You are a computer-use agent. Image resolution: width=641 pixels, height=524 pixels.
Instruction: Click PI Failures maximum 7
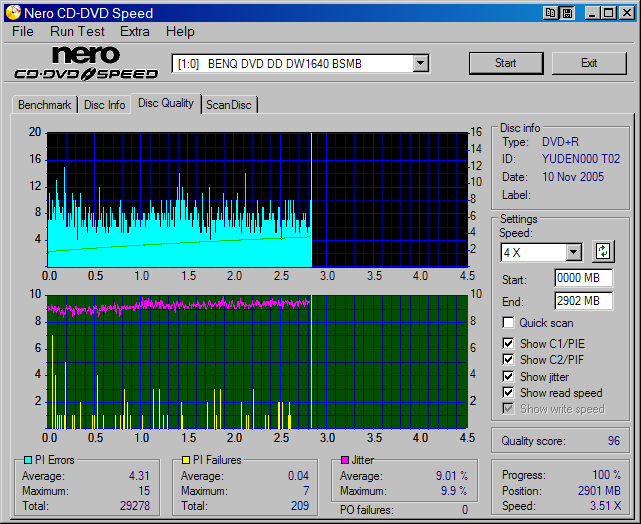[306, 490]
